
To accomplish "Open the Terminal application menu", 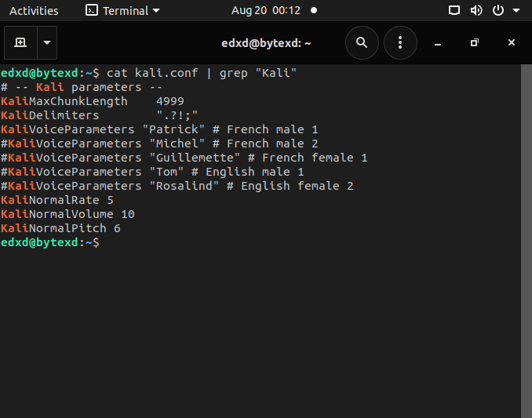I will click(122, 11).
